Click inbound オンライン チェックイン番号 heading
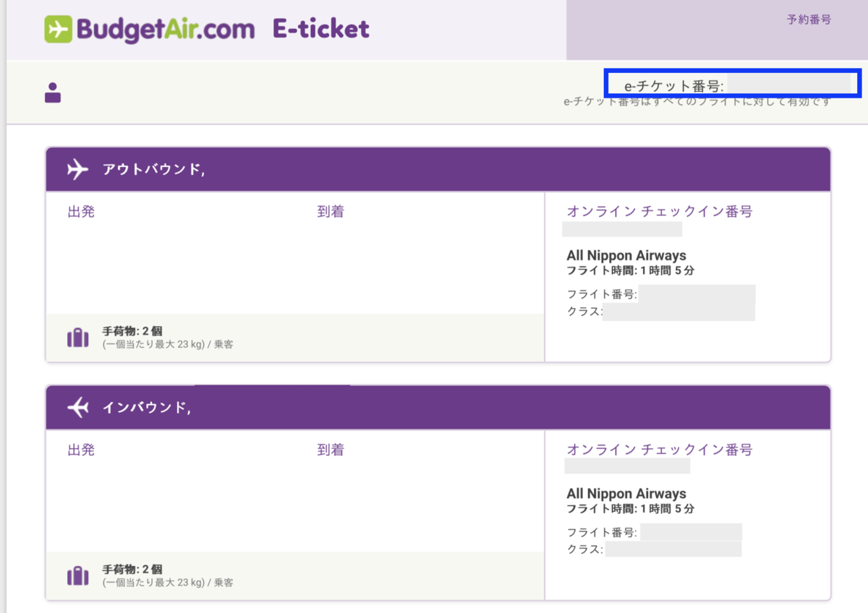 660,450
